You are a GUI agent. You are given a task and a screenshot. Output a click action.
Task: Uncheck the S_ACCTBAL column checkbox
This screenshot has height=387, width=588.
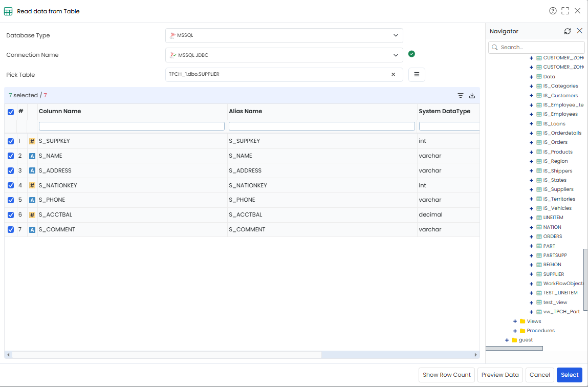click(x=11, y=214)
